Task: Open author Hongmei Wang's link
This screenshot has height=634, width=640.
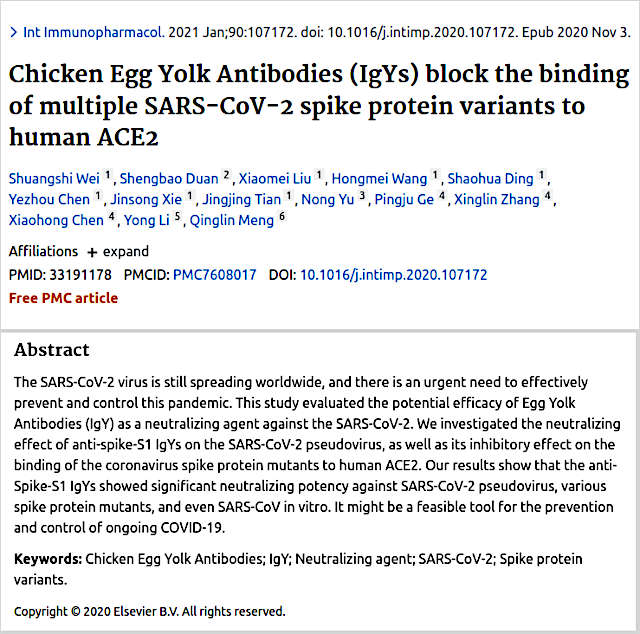Action: pyautogui.click(x=379, y=179)
